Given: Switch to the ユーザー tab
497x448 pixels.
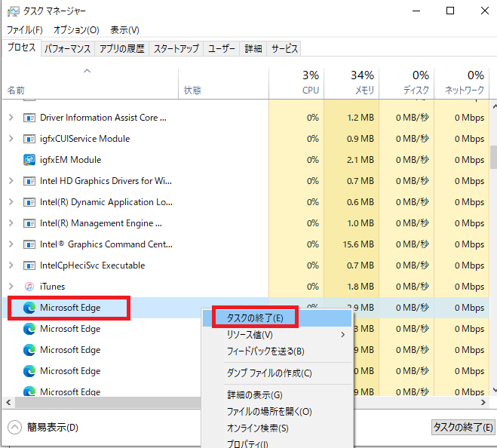Looking at the screenshot, I should (222, 49).
